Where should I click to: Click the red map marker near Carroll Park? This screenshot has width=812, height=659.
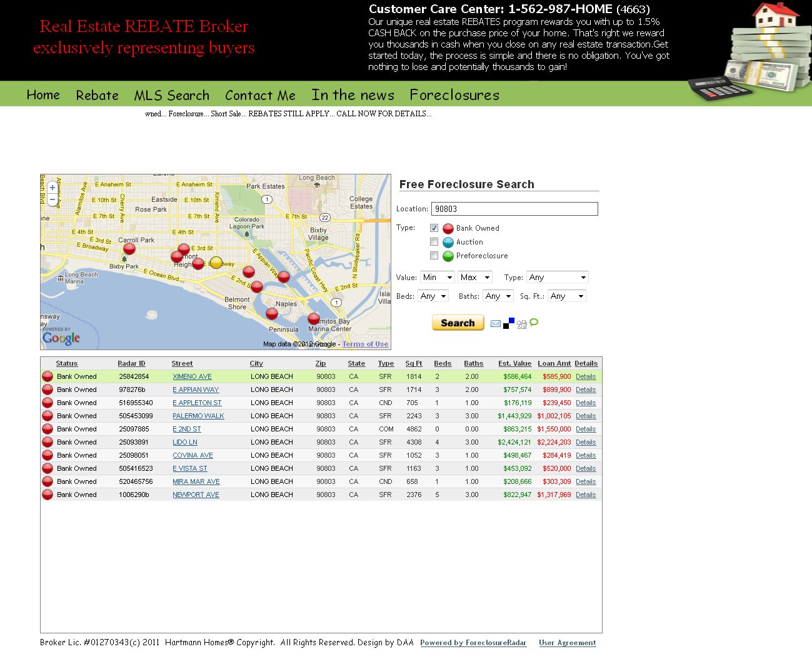pos(129,249)
